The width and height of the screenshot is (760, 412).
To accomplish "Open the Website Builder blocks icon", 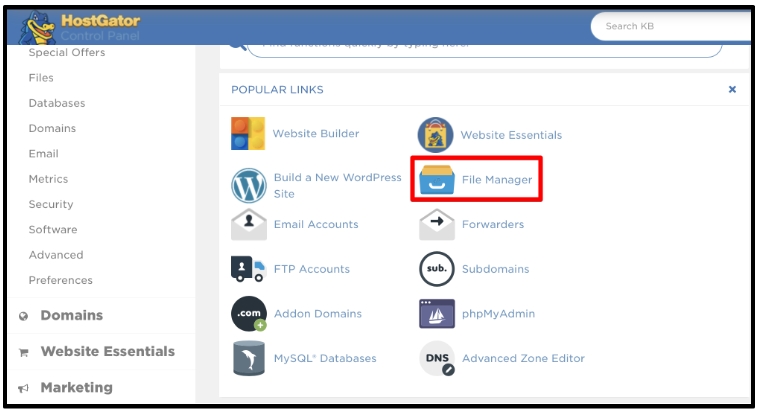I will point(248,133).
